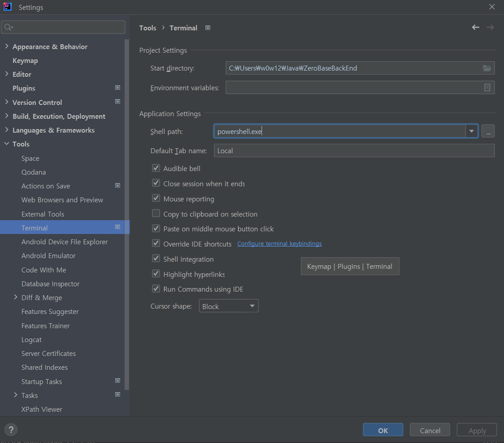Click the project icon in the Tasks row
This screenshot has height=443, width=504.
click(x=118, y=394)
